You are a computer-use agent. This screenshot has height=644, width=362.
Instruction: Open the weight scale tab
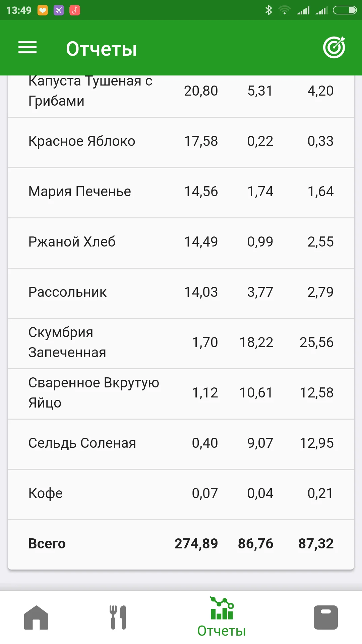click(x=325, y=618)
